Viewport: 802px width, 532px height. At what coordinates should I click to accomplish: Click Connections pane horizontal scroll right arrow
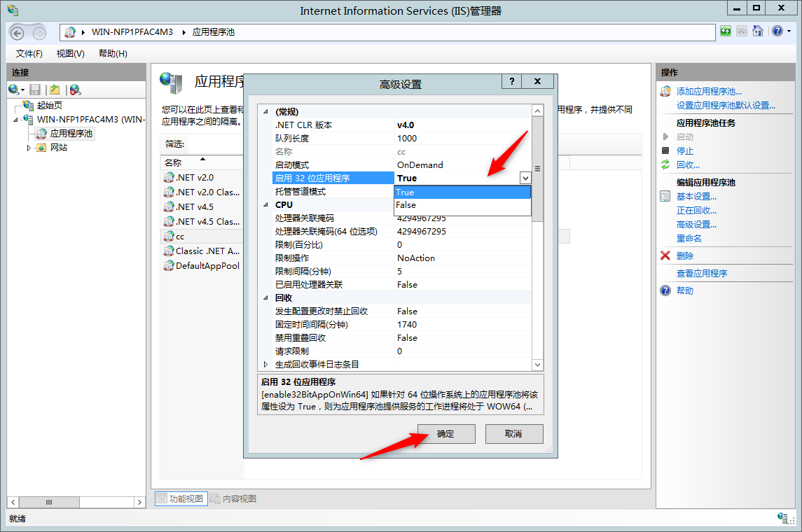pos(139,503)
